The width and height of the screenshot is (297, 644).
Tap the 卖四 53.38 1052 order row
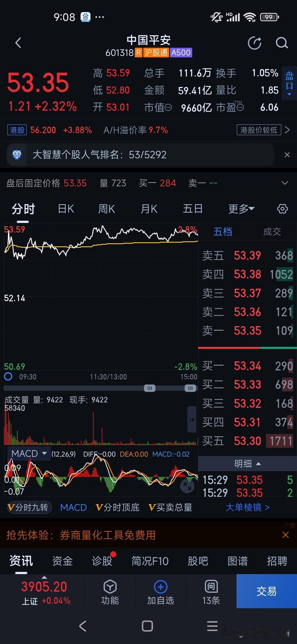(248, 274)
